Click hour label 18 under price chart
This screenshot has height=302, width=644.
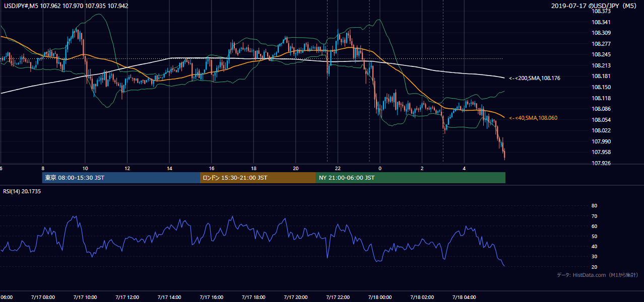254,169
